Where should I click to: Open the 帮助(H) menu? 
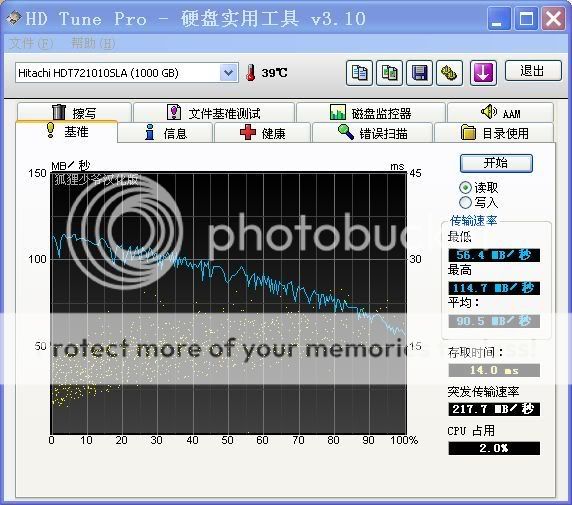click(93, 43)
